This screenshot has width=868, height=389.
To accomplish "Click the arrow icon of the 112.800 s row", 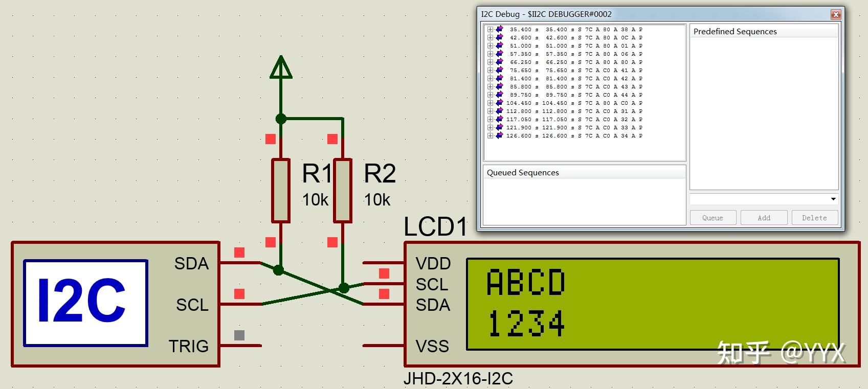I will [499, 111].
